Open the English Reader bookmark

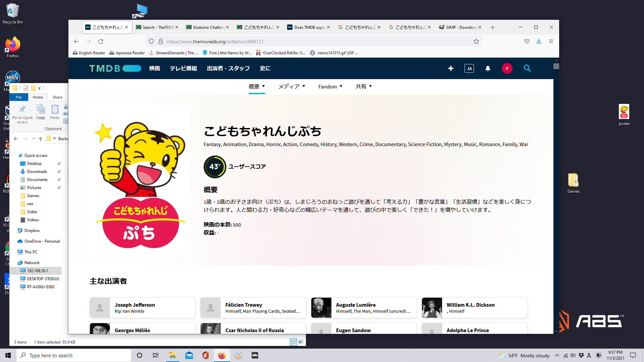[89, 53]
